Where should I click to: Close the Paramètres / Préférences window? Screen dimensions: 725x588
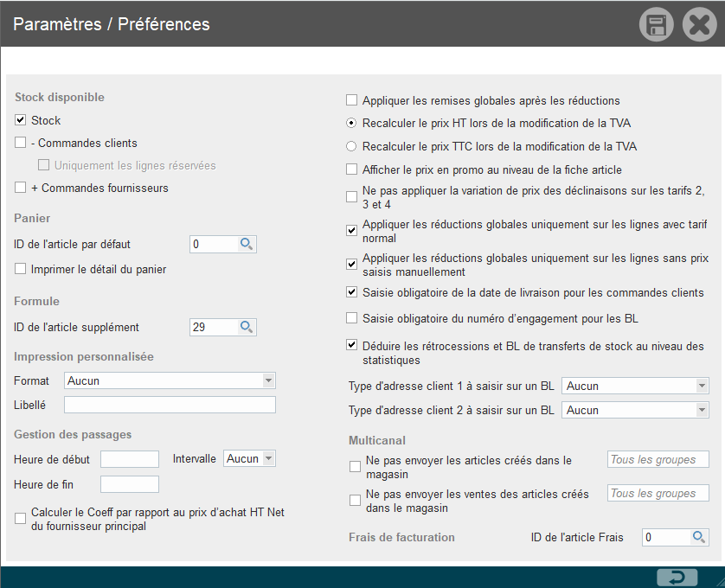(700, 24)
